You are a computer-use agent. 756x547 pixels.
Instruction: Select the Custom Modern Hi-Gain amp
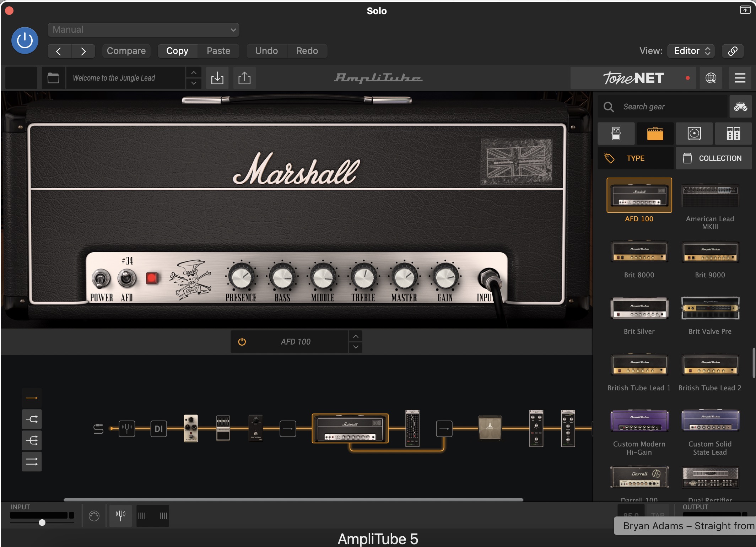click(639, 421)
